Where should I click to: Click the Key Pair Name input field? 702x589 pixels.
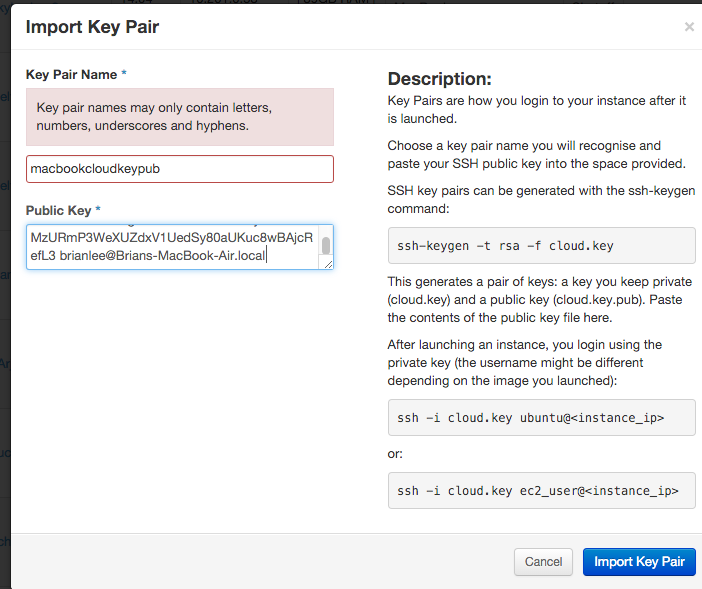180,169
